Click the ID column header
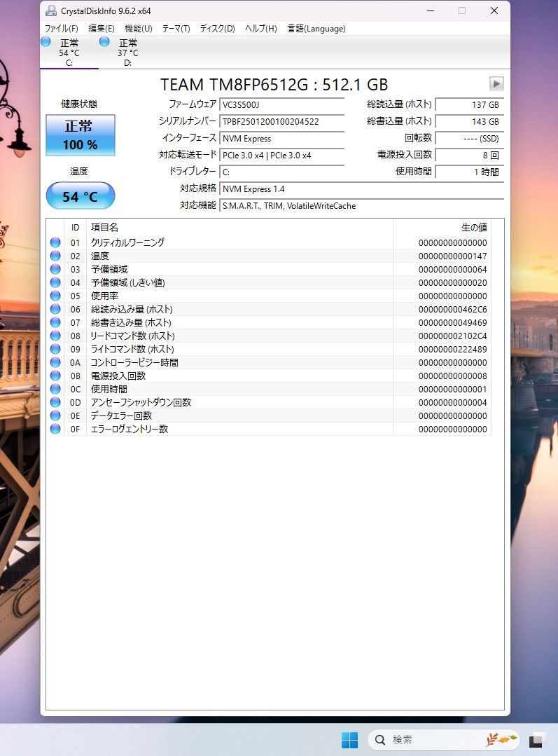 (x=75, y=227)
